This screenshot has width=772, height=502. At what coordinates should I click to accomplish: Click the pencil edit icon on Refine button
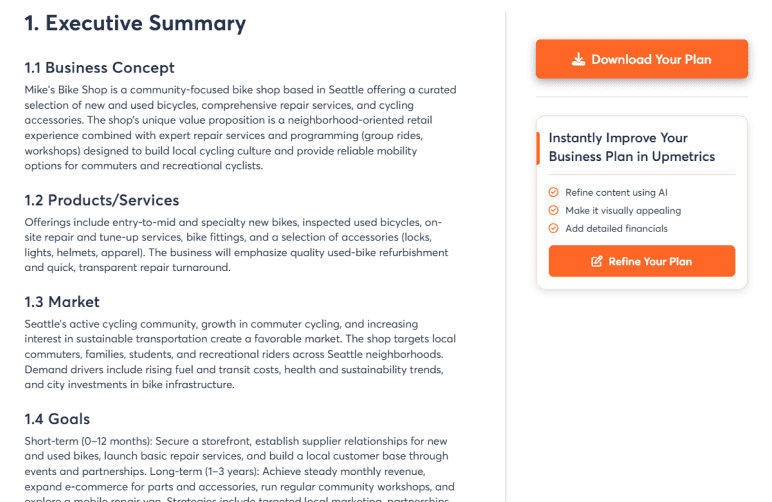(x=597, y=261)
